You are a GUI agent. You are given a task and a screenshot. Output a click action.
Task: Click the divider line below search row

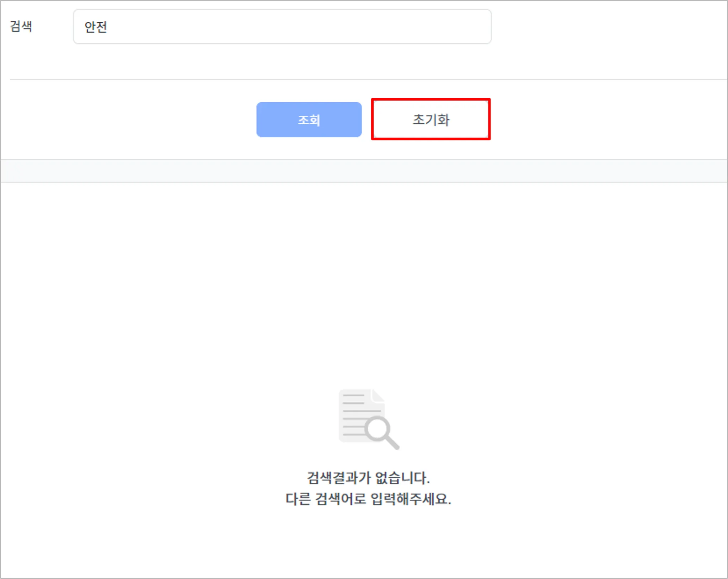point(364,80)
